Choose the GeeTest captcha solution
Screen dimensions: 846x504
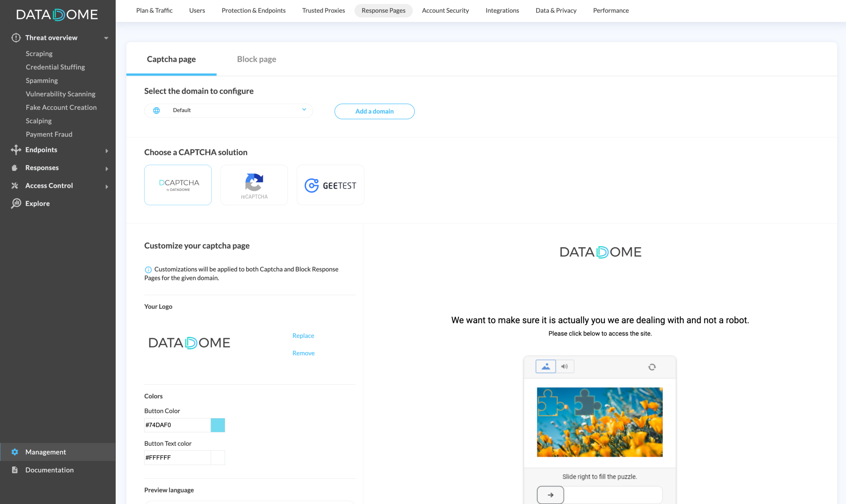pos(330,185)
